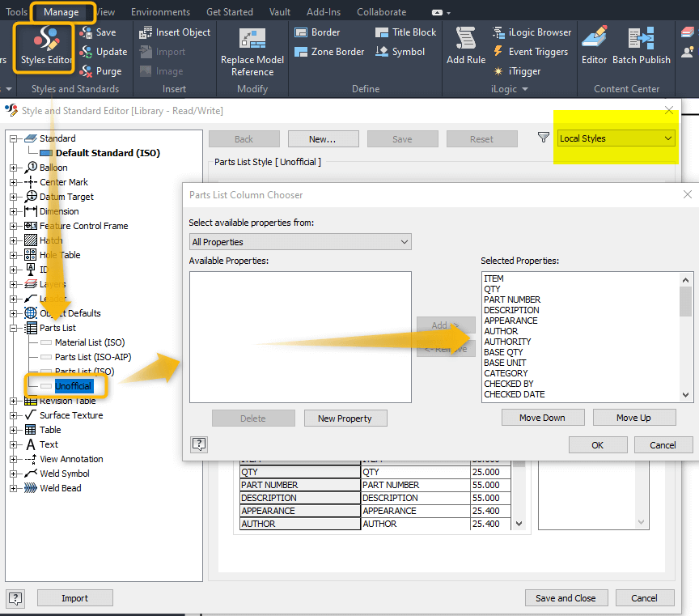This screenshot has height=616, width=699.
Task: Click the iTrigger icon
Action: [498, 71]
